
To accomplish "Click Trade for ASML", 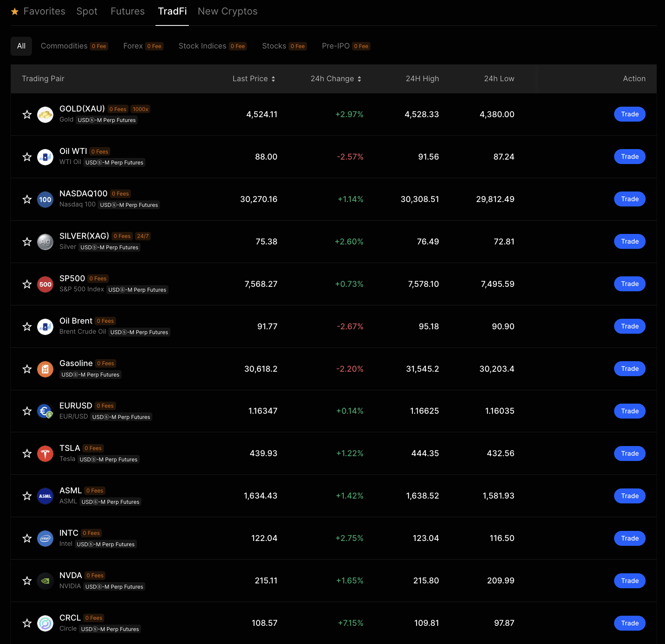I will tap(630, 496).
